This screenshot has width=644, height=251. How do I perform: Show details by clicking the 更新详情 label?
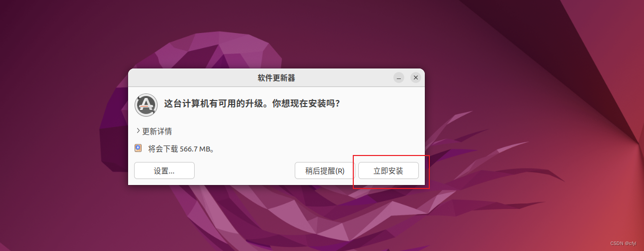click(x=157, y=131)
